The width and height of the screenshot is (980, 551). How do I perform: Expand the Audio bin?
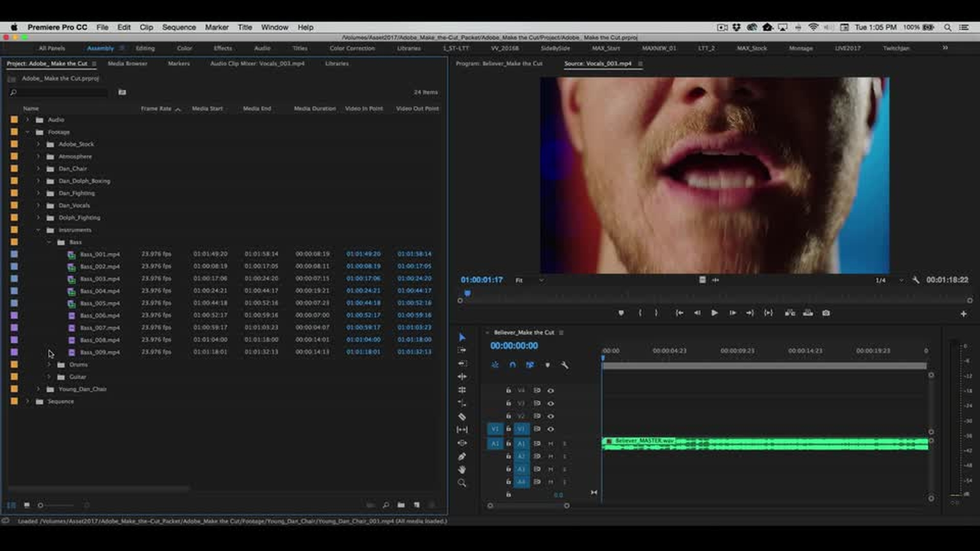point(28,120)
